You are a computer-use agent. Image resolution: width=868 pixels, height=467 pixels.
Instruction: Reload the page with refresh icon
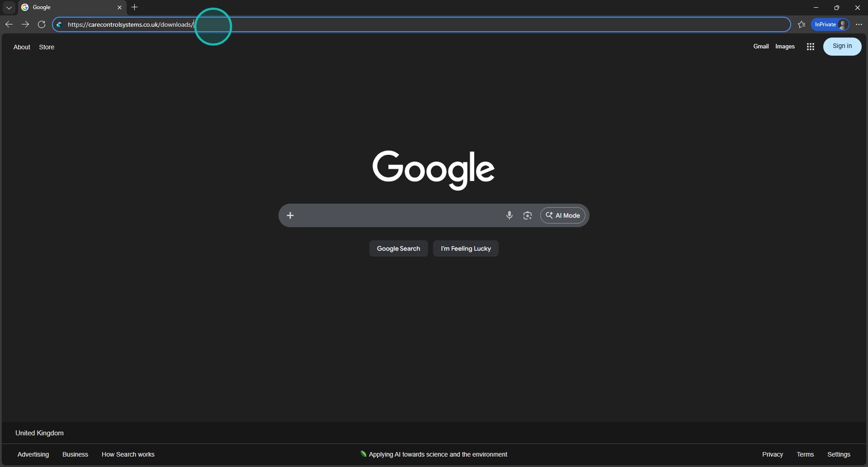point(41,24)
